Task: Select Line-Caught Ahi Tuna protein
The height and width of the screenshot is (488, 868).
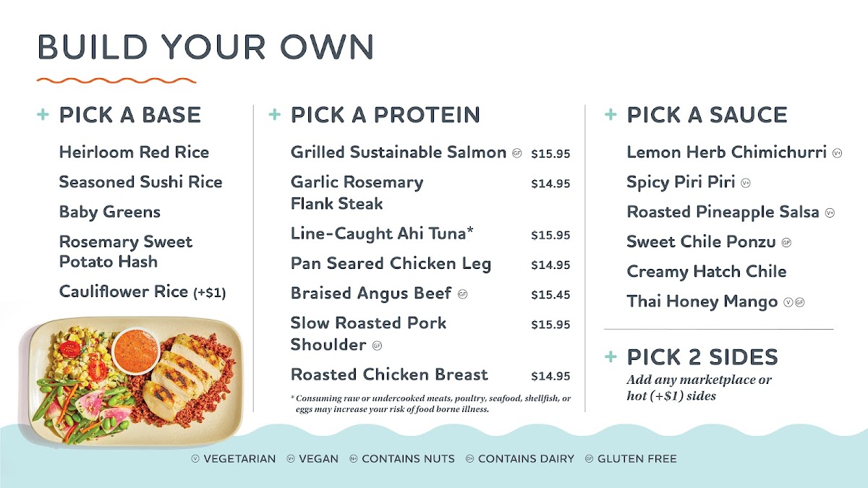Action: tap(382, 234)
